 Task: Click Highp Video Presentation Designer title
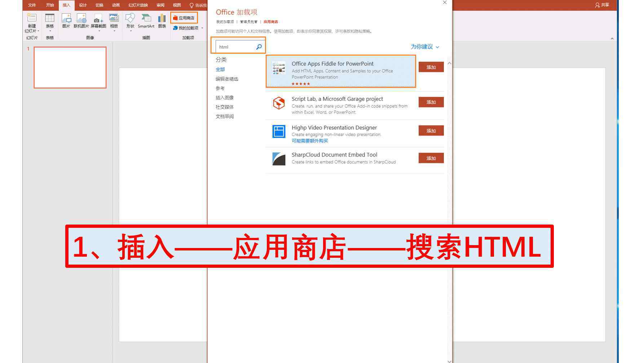tap(334, 128)
